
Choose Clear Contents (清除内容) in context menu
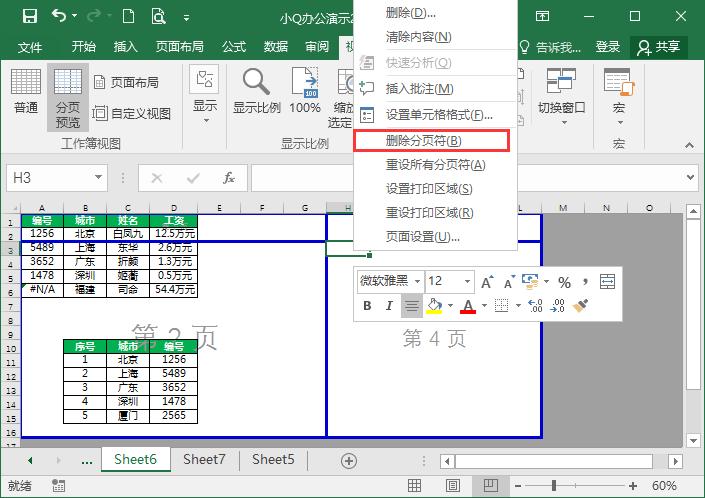[435, 36]
